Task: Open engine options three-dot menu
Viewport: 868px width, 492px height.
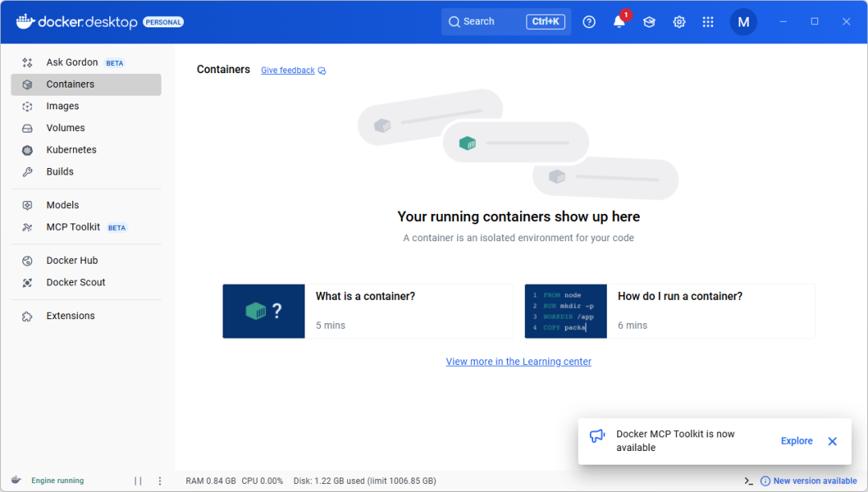Action: [160, 481]
